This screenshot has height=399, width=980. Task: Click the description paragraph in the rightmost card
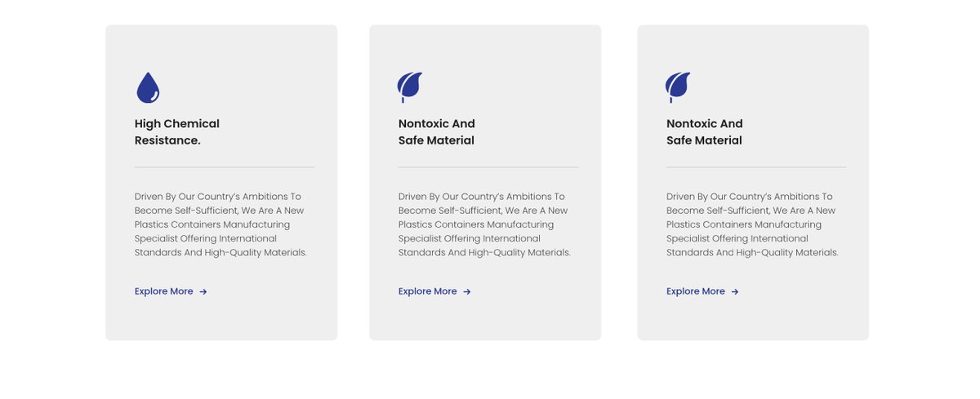click(x=752, y=224)
